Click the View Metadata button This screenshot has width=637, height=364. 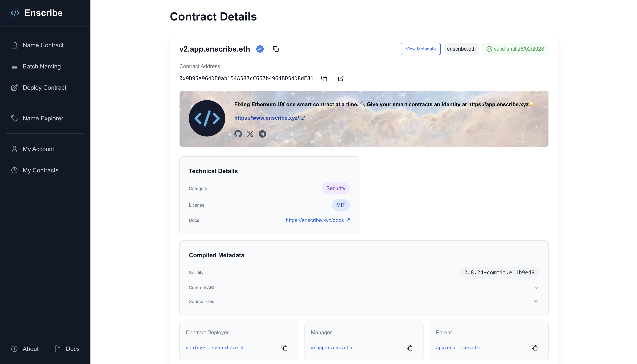coord(420,49)
